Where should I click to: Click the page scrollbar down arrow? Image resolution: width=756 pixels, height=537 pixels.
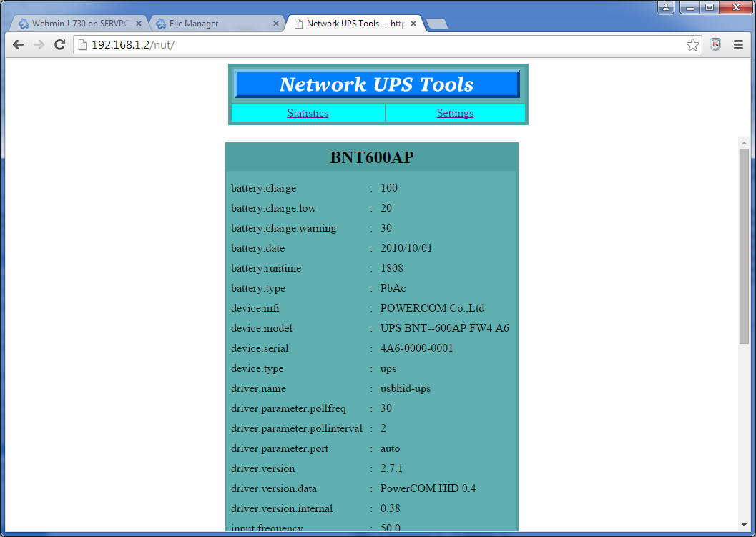coord(744,525)
